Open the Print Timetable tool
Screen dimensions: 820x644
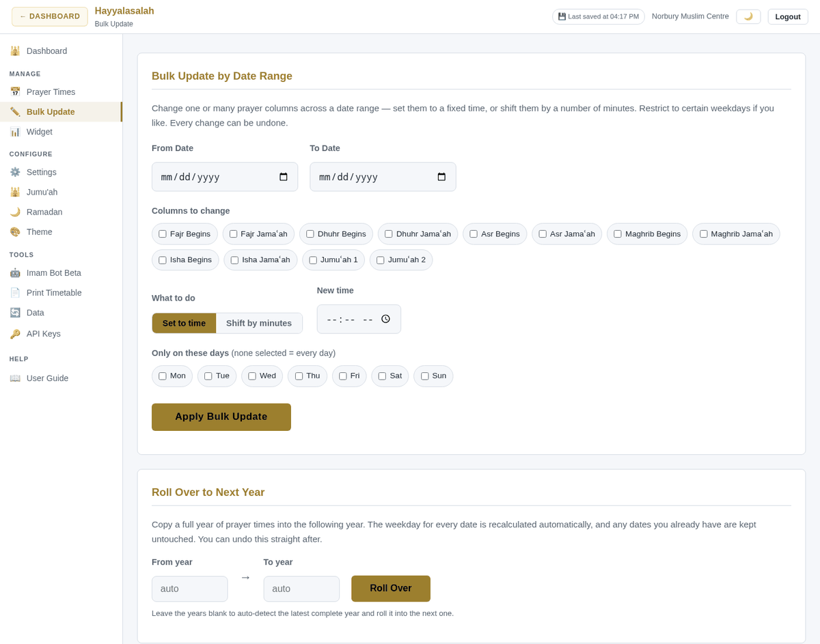[61, 292]
